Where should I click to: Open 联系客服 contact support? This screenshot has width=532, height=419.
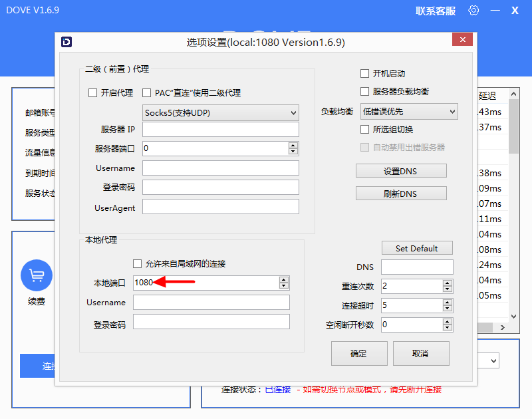(436, 11)
